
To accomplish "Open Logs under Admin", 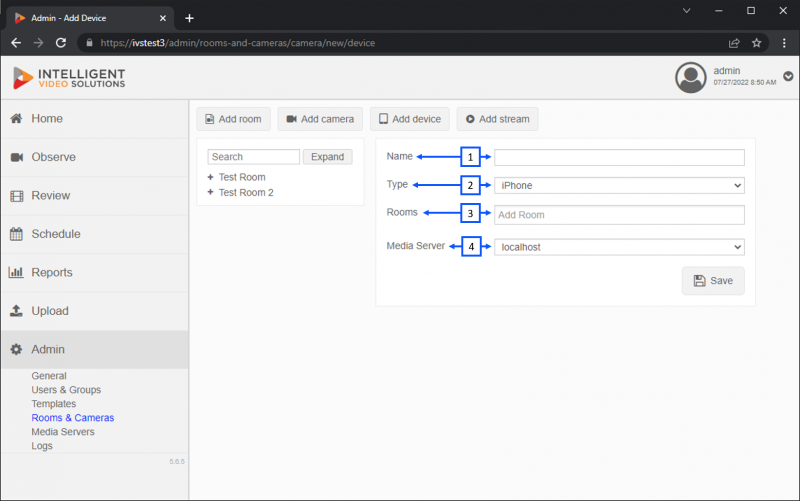I will 42,446.
